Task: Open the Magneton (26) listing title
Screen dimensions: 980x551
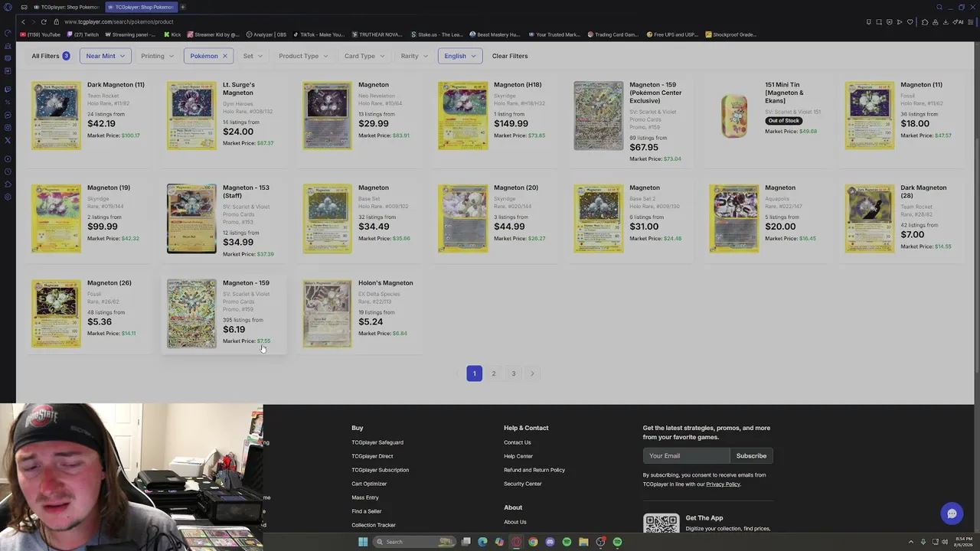Action: click(x=109, y=283)
